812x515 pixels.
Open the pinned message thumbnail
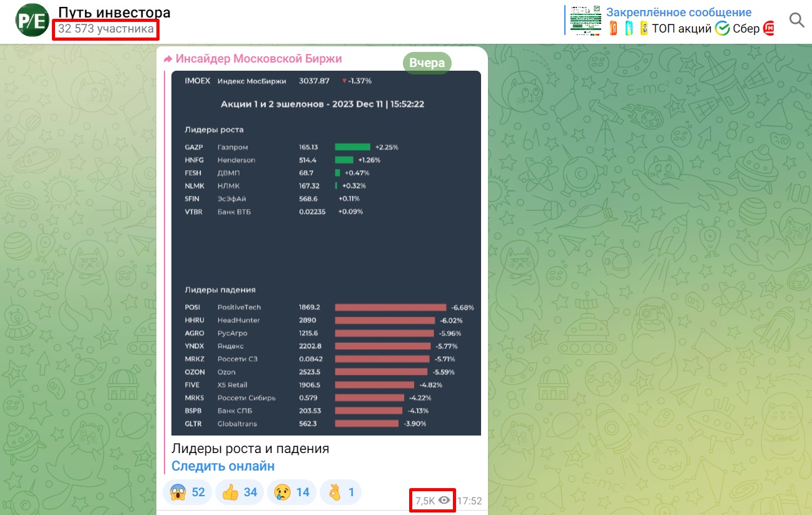pyautogui.click(x=586, y=20)
